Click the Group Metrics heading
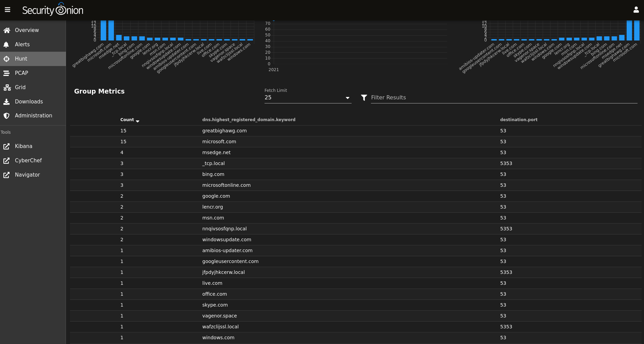The width and height of the screenshot is (644, 344). click(99, 91)
